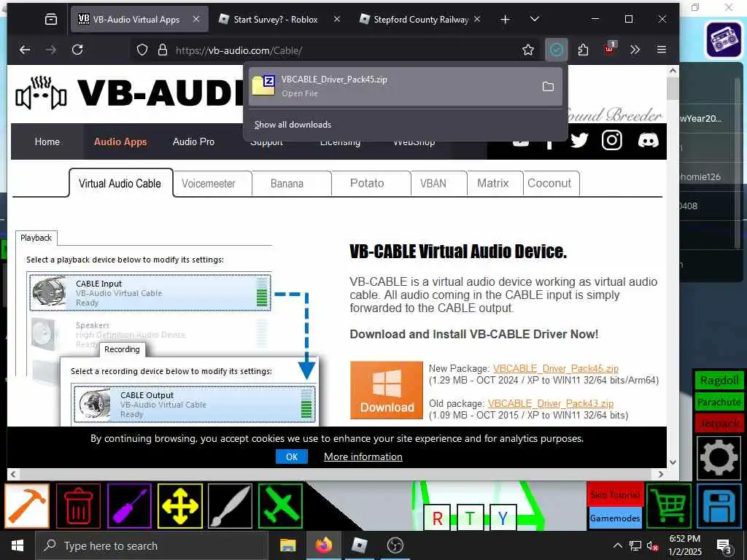The width and height of the screenshot is (747, 560).
Task: Open the Windows notification center icon
Action: click(x=724, y=546)
